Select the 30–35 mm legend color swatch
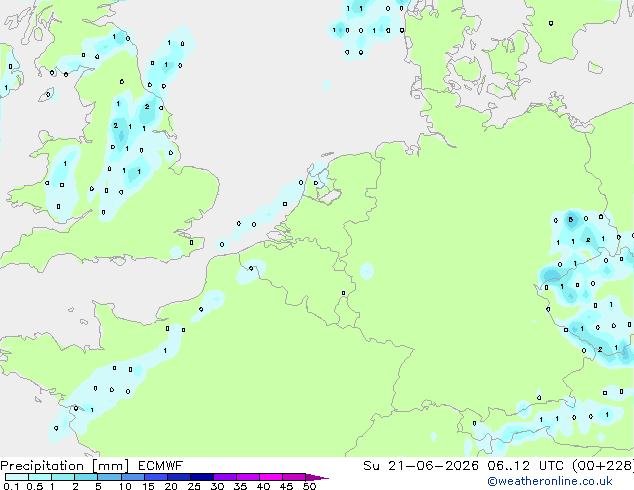 [x=224, y=477]
